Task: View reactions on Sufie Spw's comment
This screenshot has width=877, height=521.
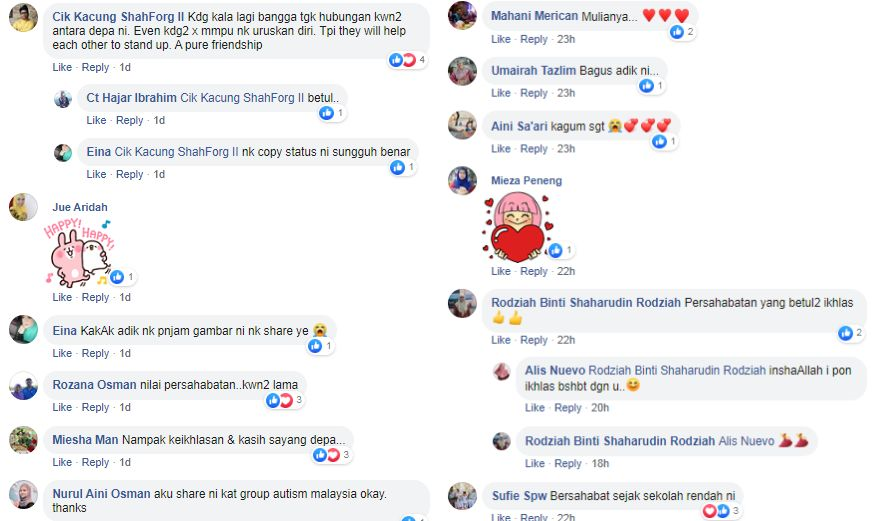Action: point(722,510)
